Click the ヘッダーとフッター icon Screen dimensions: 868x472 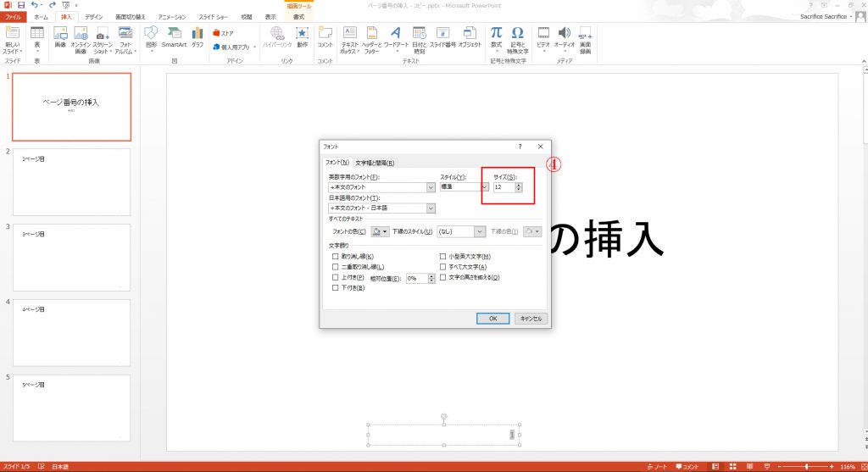click(371, 34)
